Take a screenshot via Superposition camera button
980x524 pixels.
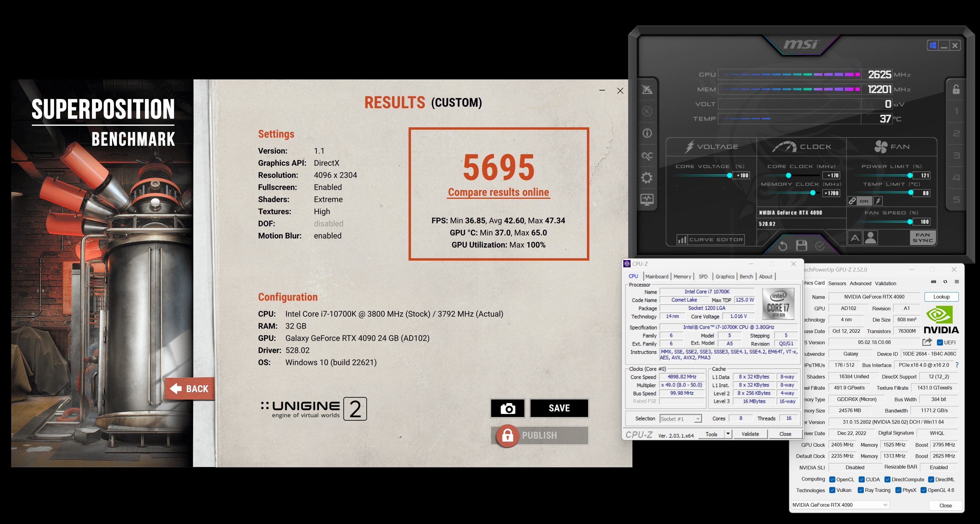pos(507,409)
